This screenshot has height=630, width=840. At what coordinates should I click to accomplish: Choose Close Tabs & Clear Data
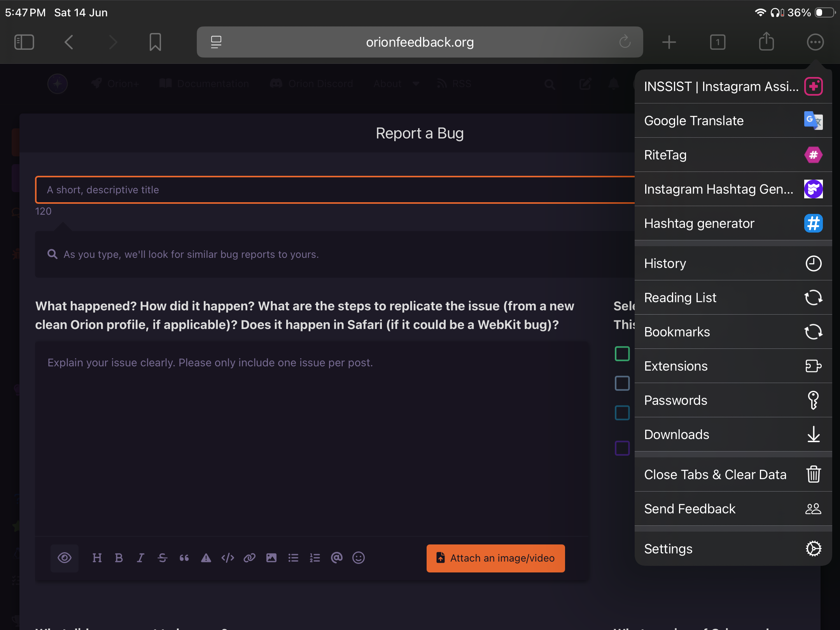[733, 474]
